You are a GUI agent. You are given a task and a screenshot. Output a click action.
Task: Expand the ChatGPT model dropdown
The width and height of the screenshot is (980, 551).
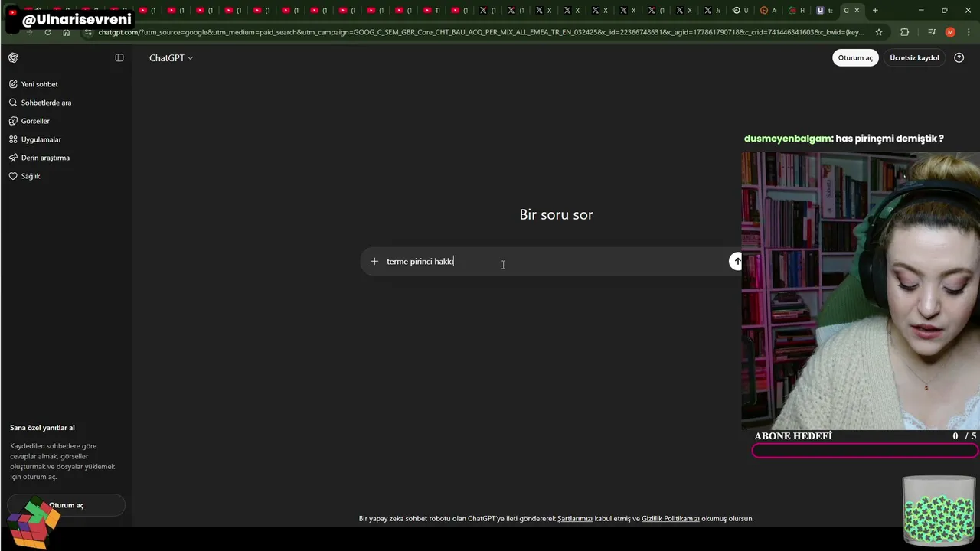171,58
